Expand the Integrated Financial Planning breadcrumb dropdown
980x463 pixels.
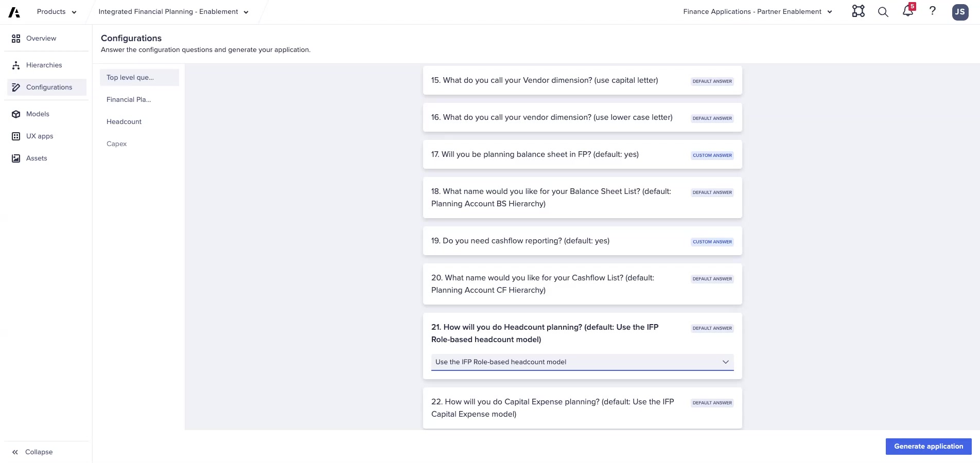tap(246, 11)
